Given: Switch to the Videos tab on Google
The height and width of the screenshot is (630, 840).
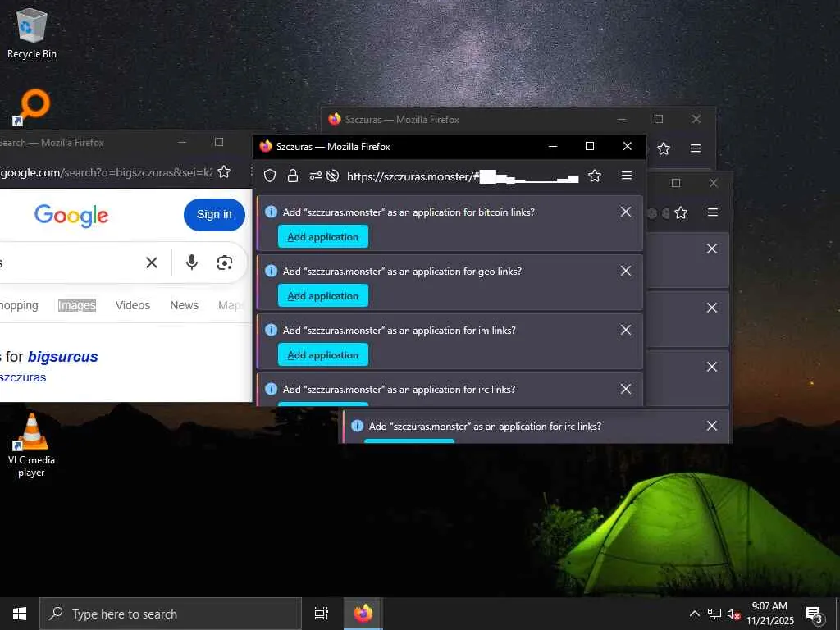Looking at the screenshot, I should tap(133, 305).
